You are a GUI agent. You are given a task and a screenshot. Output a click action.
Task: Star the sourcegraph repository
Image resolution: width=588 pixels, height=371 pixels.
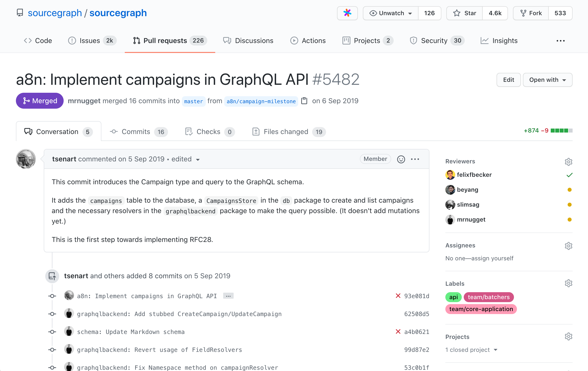tap(464, 13)
